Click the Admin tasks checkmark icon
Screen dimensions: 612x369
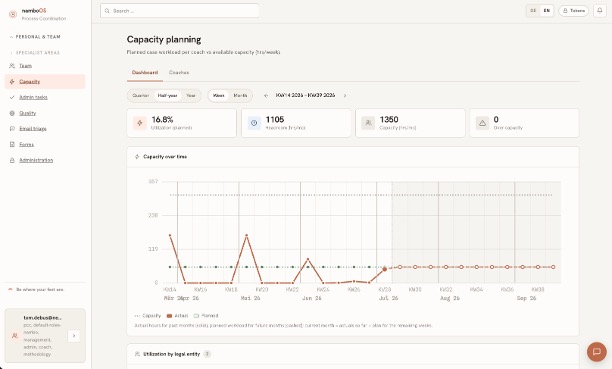(12, 97)
